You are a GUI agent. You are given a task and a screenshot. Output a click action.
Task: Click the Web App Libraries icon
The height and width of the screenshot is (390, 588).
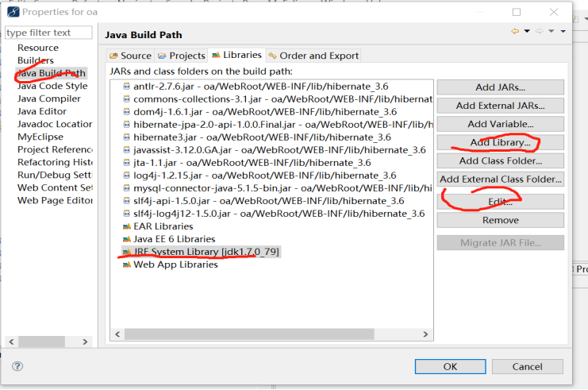tap(127, 265)
